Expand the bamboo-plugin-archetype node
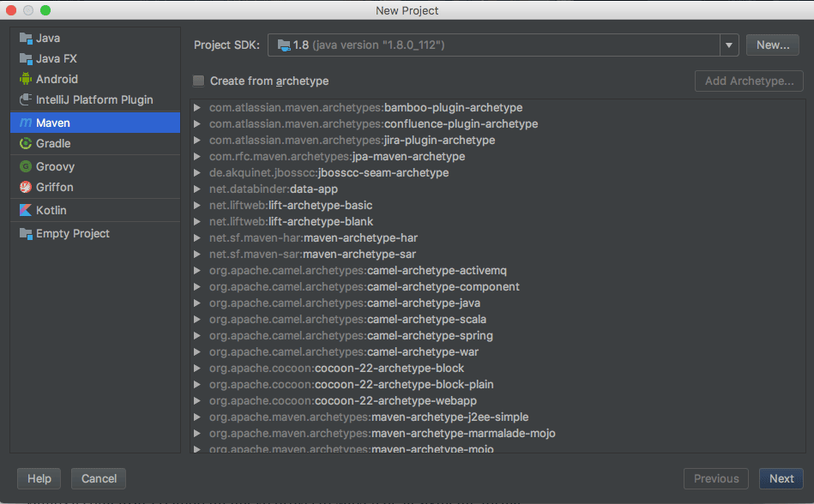The width and height of the screenshot is (814, 504). (x=197, y=107)
